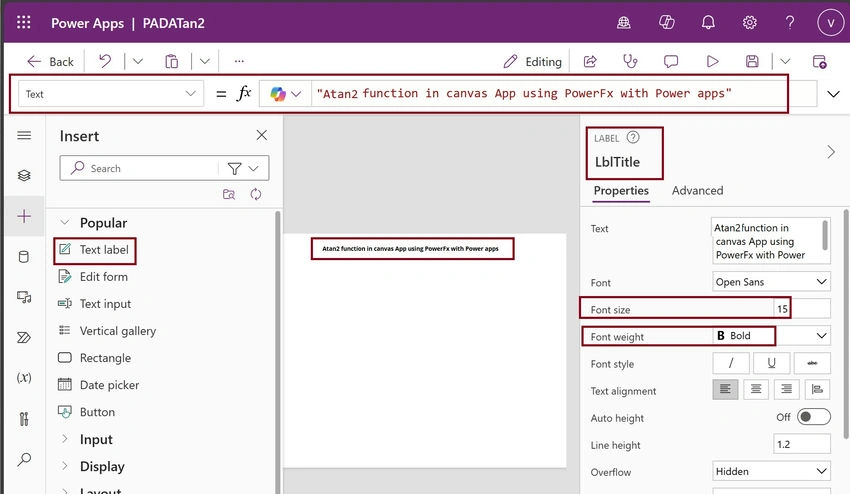Insert an Edit form control
Screen dimensions: 850x494
[93, 277]
